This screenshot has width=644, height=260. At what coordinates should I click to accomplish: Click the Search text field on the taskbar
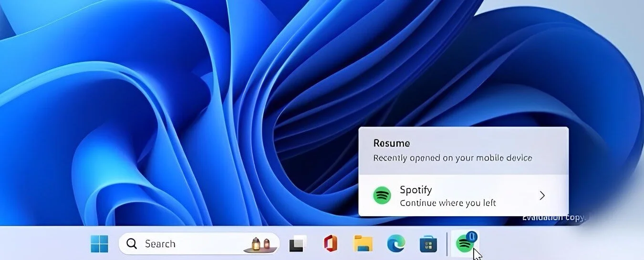tap(181, 244)
